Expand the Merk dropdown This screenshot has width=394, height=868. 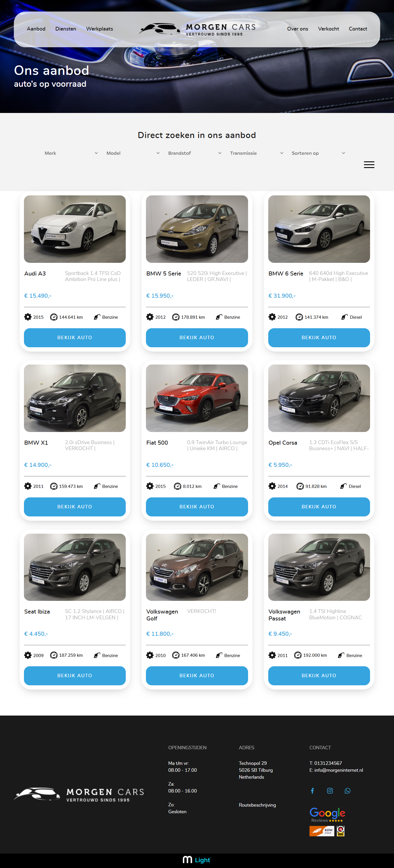(x=71, y=153)
